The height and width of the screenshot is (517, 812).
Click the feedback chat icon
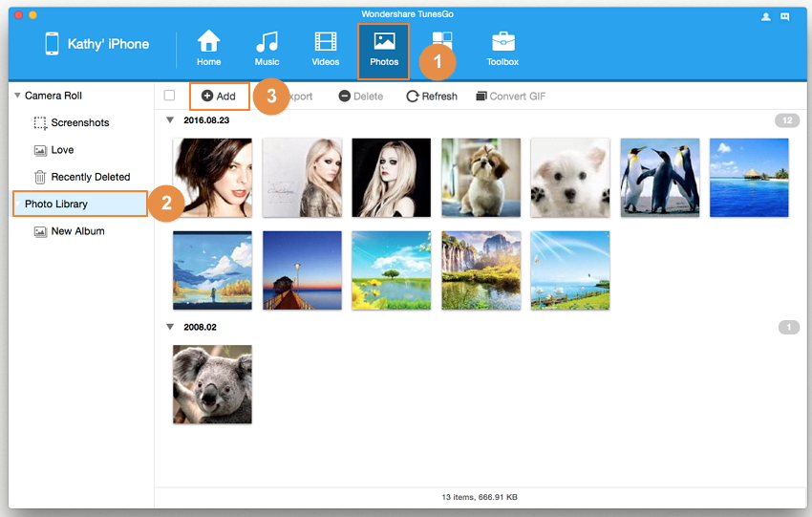(x=785, y=16)
